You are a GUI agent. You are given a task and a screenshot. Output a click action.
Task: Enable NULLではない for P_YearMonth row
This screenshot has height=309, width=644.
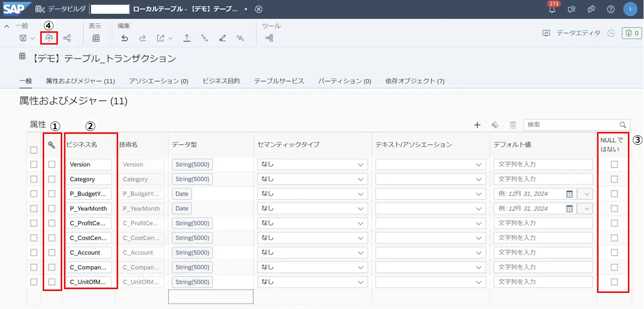point(615,208)
